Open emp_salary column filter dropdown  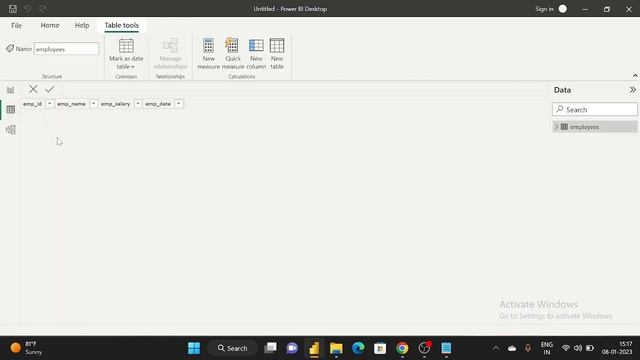[x=138, y=104]
